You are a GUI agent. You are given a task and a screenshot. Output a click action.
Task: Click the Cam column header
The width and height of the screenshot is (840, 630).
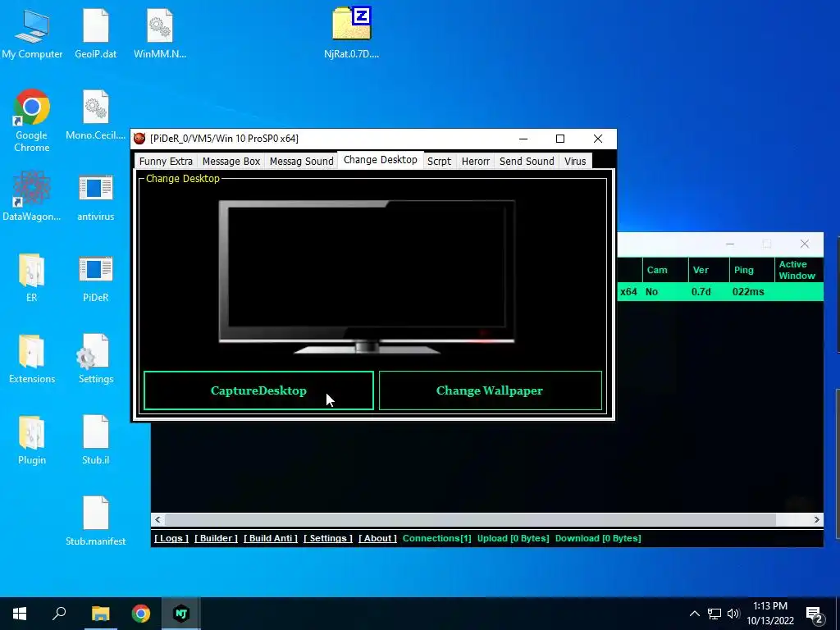pos(665,270)
